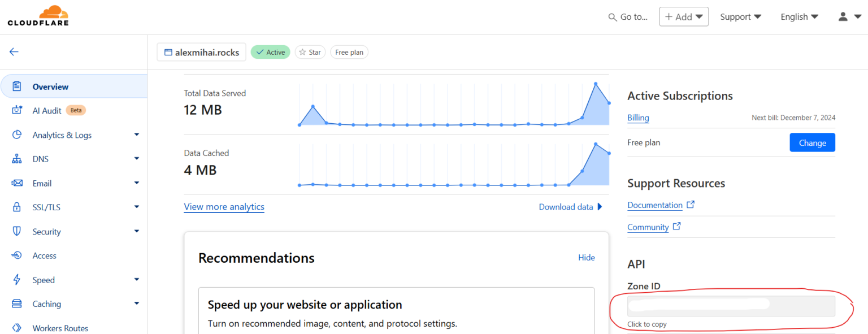Click the Analytics & Logs icon
Screen dimensions: 868x334
[18, 135]
